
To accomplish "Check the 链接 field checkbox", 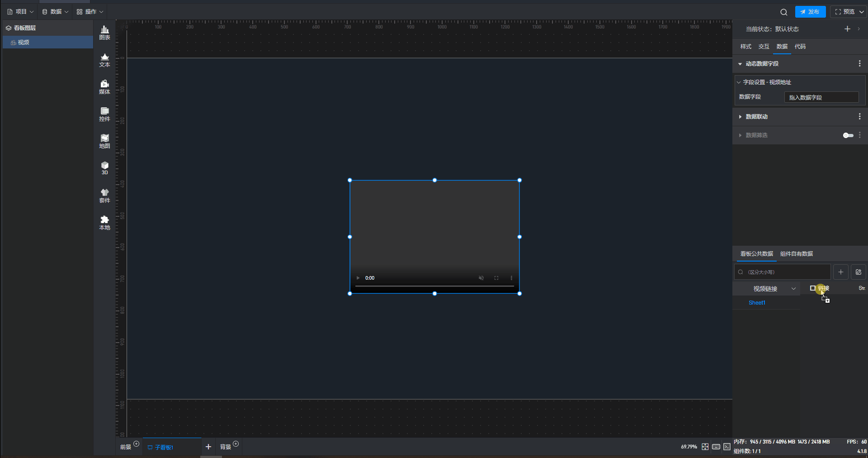I will [x=813, y=288].
